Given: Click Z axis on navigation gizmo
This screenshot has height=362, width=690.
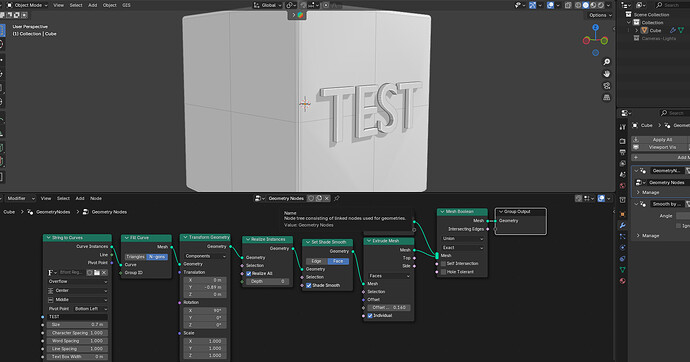Looking at the screenshot, I should [595, 27].
